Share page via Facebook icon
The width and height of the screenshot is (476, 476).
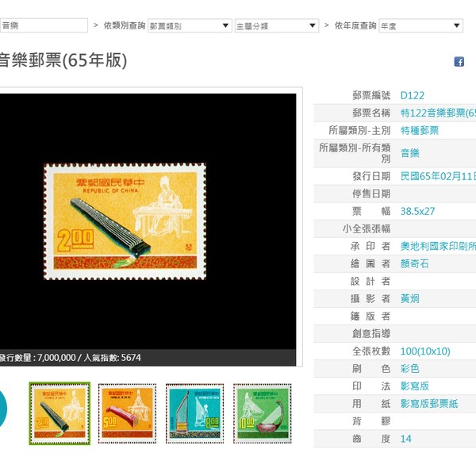click(459, 62)
